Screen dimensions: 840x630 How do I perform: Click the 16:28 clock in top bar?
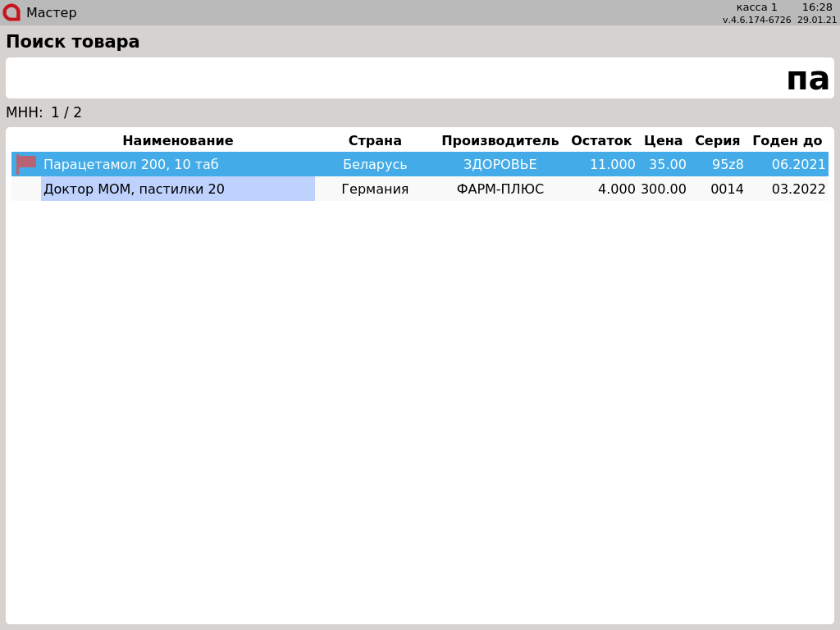click(817, 7)
